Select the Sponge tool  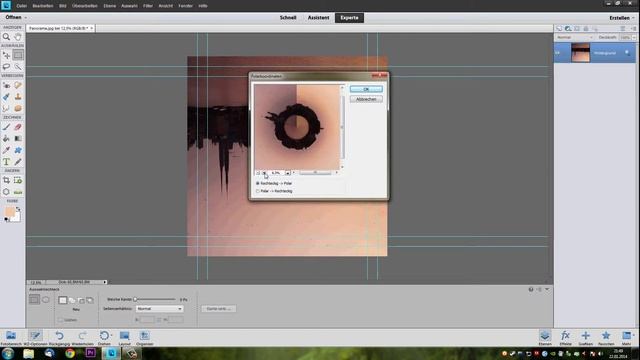(x=18, y=108)
